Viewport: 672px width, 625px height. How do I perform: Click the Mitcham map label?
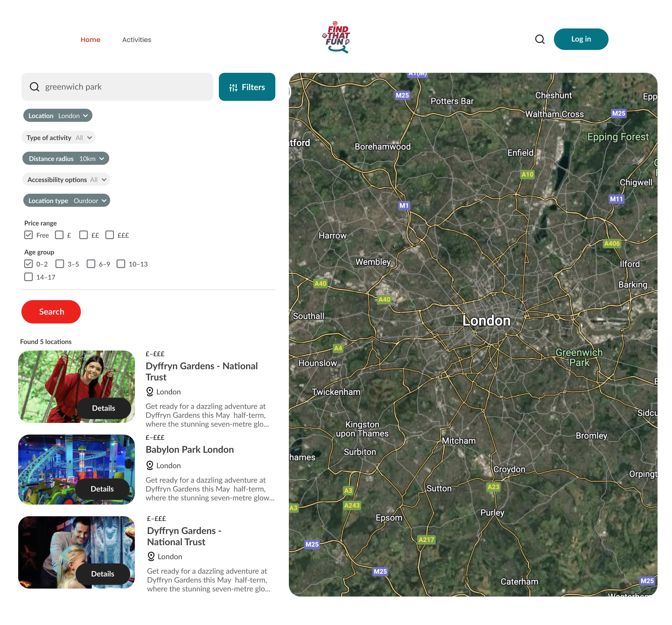[x=458, y=441]
